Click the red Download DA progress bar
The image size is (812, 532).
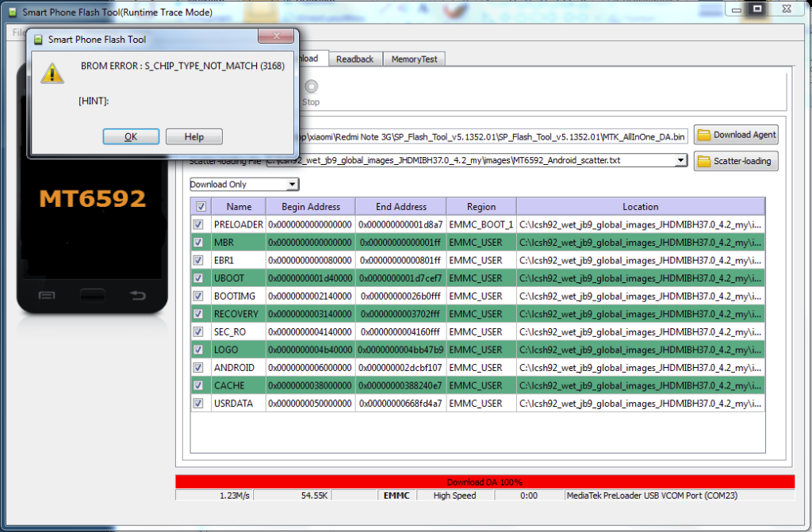(485, 482)
